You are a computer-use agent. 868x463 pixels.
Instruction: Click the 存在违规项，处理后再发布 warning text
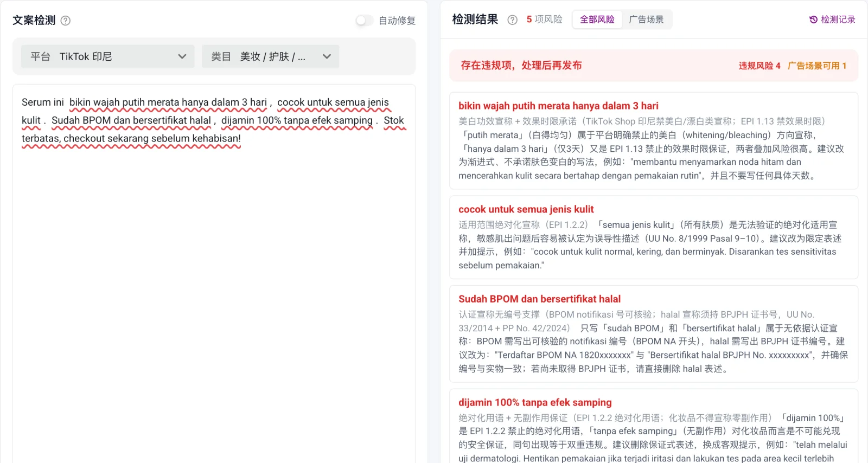[x=521, y=66]
